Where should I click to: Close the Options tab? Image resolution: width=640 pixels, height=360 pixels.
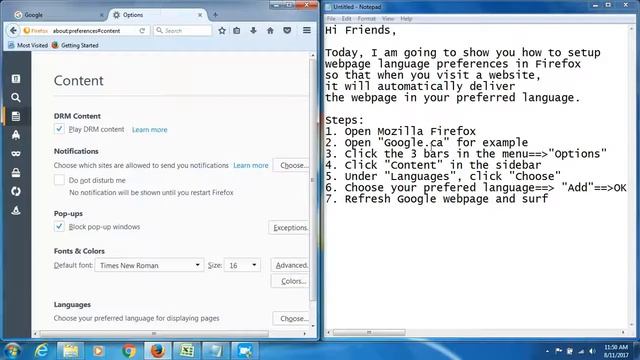tap(200, 15)
